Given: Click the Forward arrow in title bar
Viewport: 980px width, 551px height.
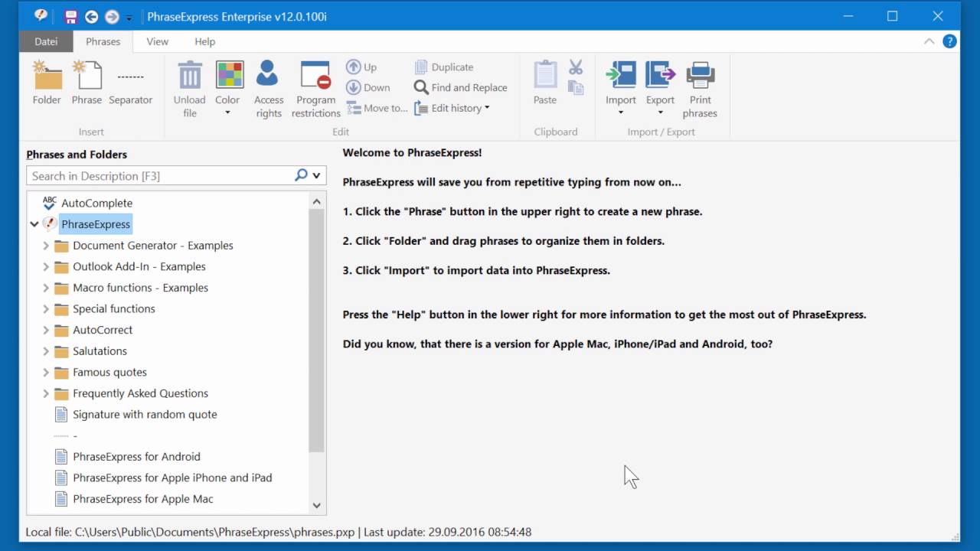Looking at the screenshot, I should pyautogui.click(x=112, y=17).
